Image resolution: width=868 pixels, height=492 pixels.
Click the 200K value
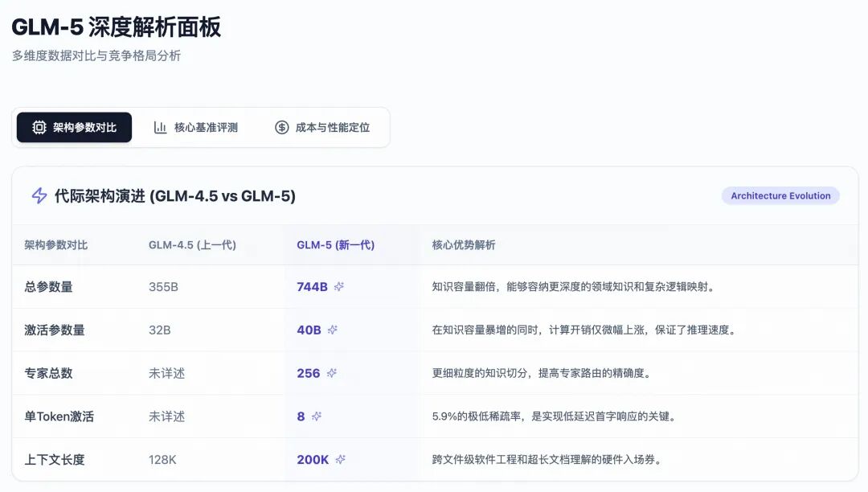(313, 459)
